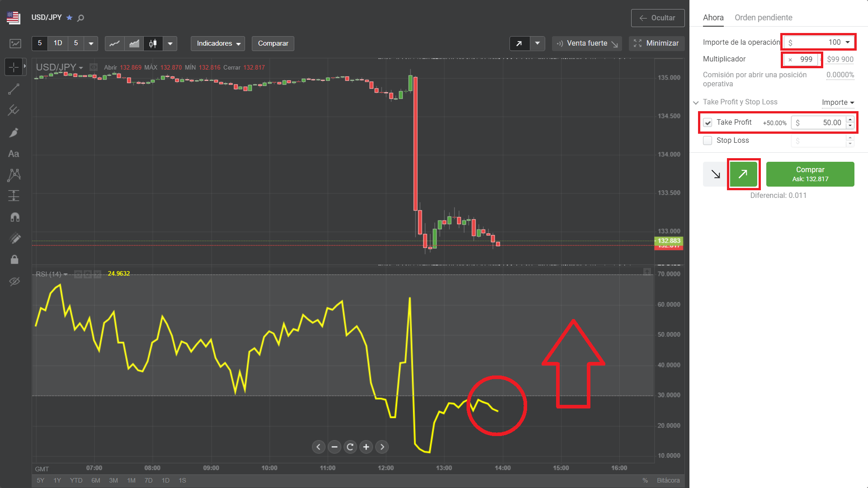Image resolution: width=868 pixels, height=488 pixels.
Task: Click the Multiplicador value field
Action: pyautogui.click(x=806, y=59)
